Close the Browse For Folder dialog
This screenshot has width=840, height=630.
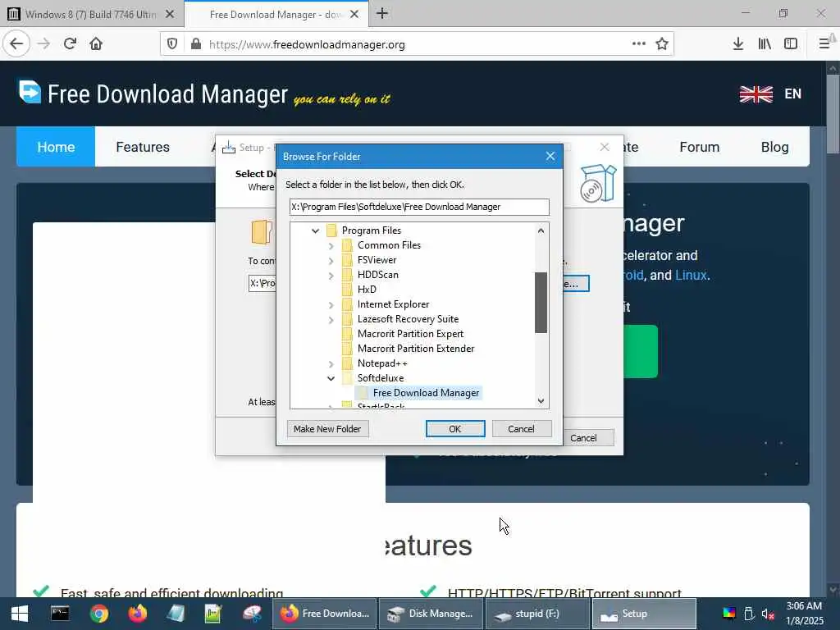[x=550, y=156]
